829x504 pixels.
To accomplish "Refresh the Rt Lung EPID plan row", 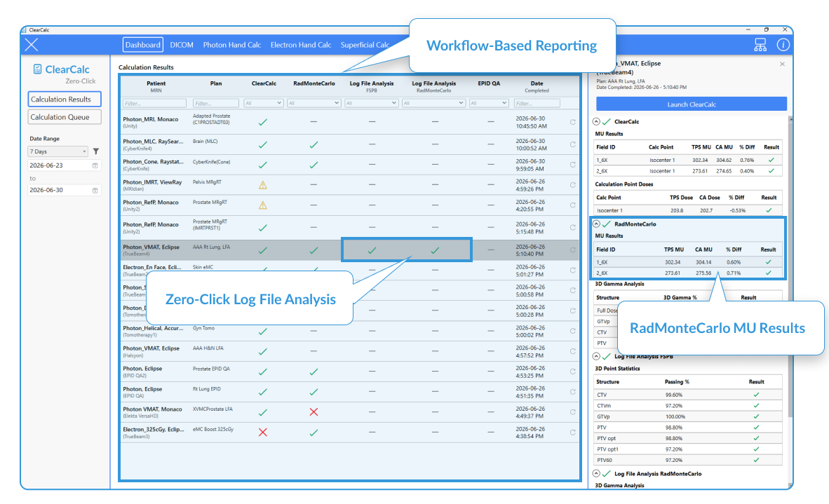I will 572,392.
